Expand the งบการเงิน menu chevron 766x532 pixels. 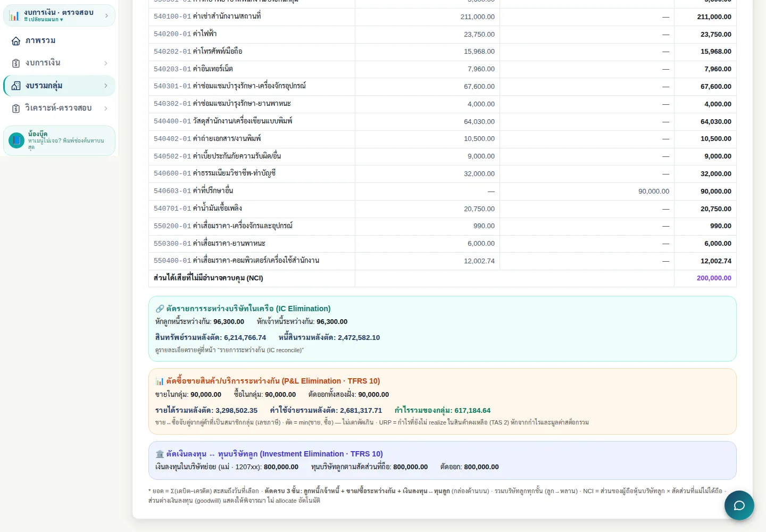(x=106, y=63)
